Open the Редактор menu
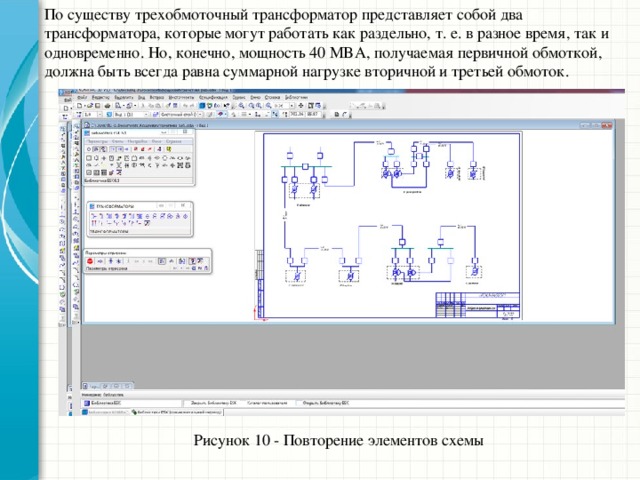The image size is (640, 480). coord(100,98)
